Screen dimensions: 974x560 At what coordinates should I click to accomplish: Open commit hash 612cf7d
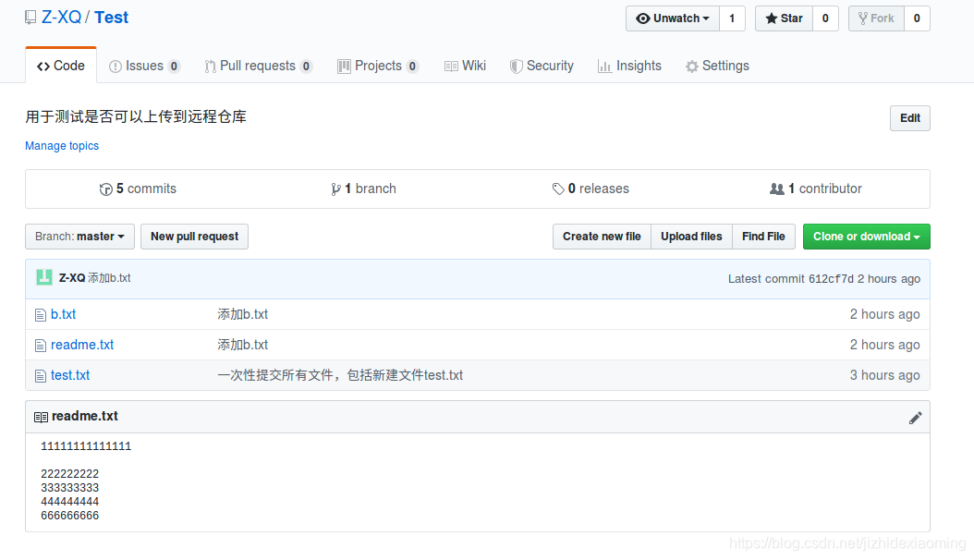(831, 279)
